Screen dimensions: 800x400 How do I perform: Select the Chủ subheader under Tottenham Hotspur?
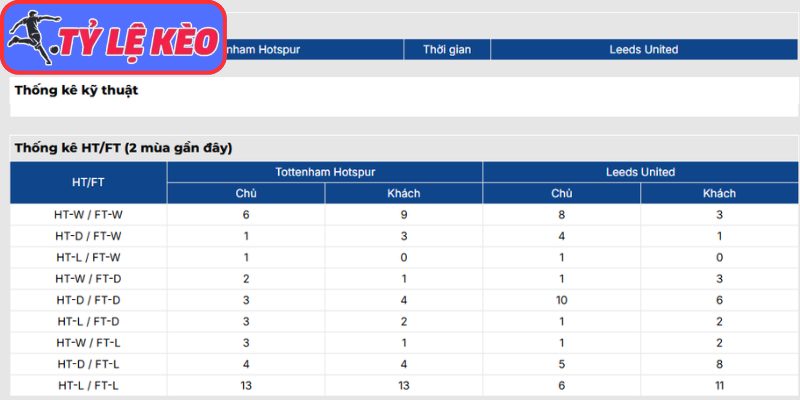[x=246, y=193]
